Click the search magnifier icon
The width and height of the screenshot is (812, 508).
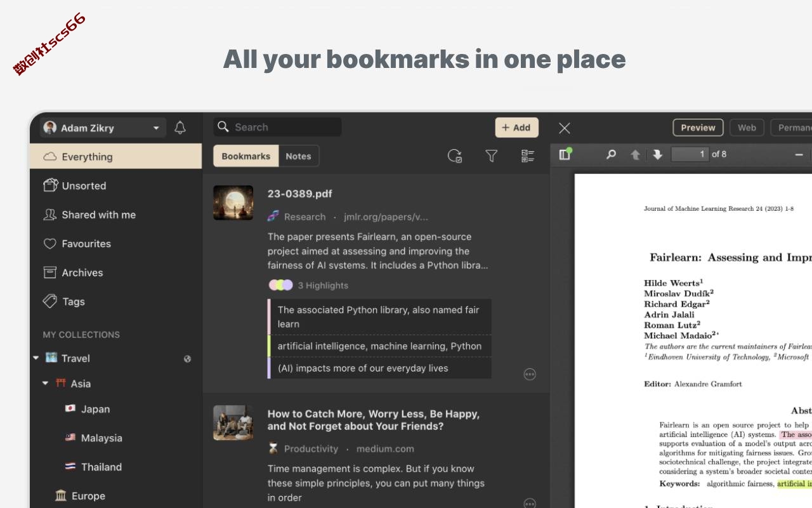tap(223, 127)
